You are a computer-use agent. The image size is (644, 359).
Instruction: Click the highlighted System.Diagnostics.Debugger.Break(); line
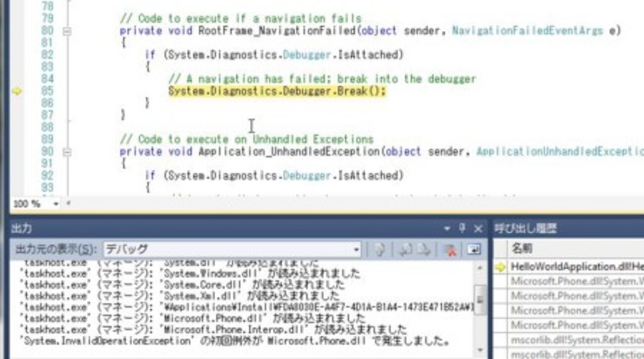(x=277, y=91)
